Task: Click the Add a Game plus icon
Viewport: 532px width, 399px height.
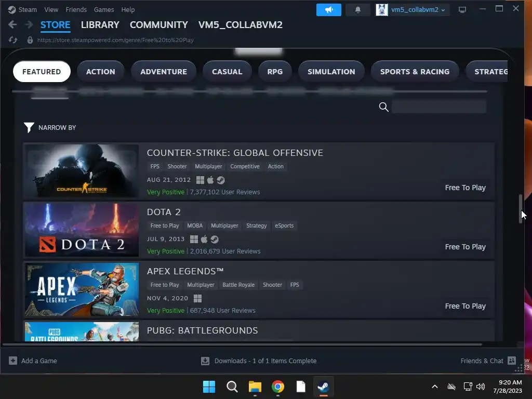Action: pyautogui.click(x=13, y=361)
